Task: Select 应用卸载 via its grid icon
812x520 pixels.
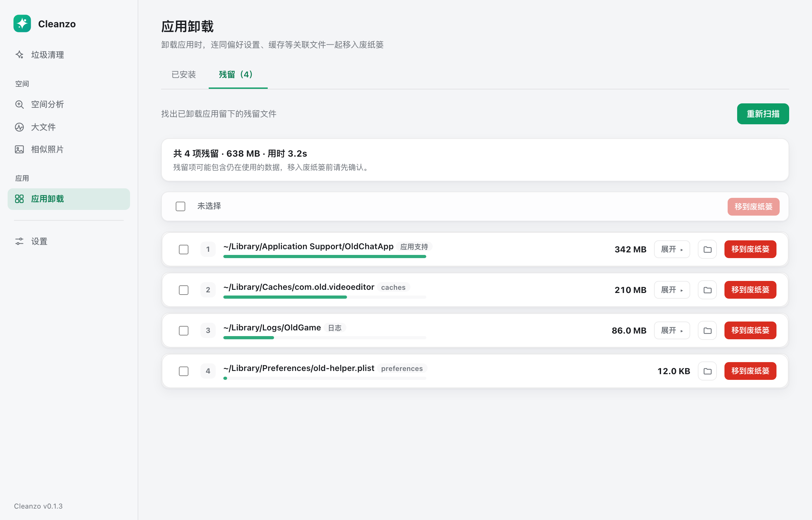Action: (19, 199)
